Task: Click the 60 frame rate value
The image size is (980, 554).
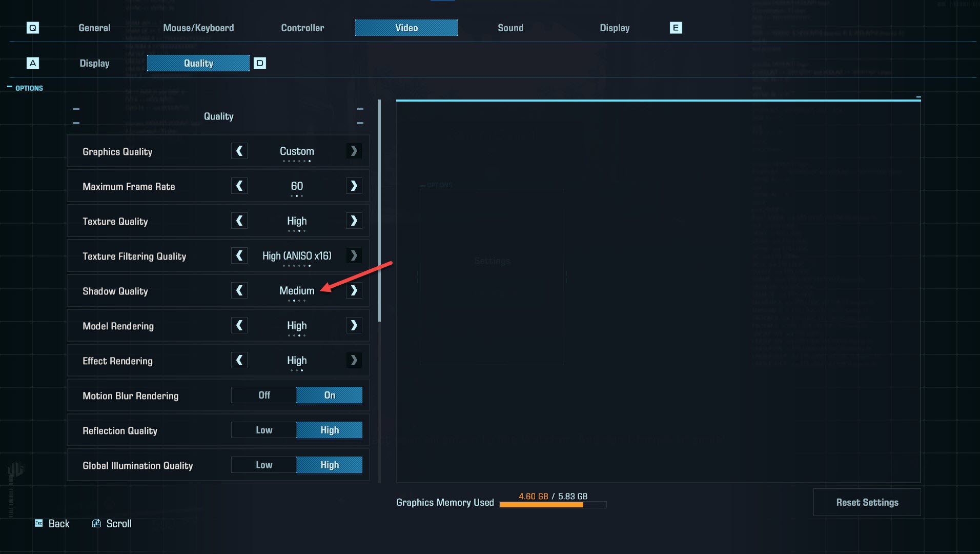Action: coord(297,186)
